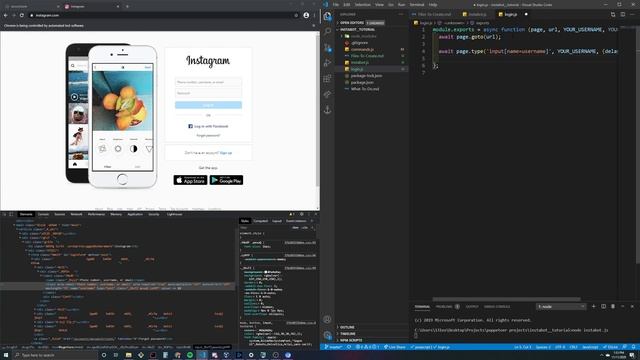The width and height of the screenshot is (640, 360).
Task: Select the Debug Console tab in VS Code panel
Action: [x=497, y=307]
